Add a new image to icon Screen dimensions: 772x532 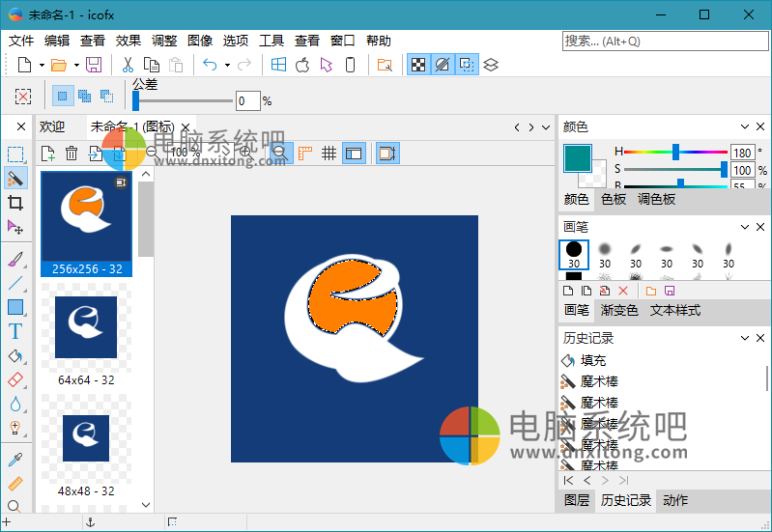point(47,154)
